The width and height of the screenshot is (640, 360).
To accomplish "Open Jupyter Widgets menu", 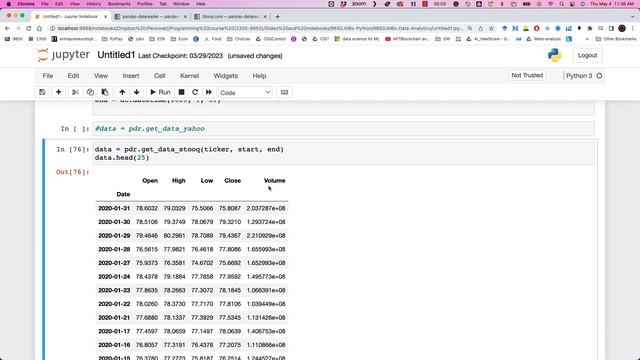I will coord(226,76).
